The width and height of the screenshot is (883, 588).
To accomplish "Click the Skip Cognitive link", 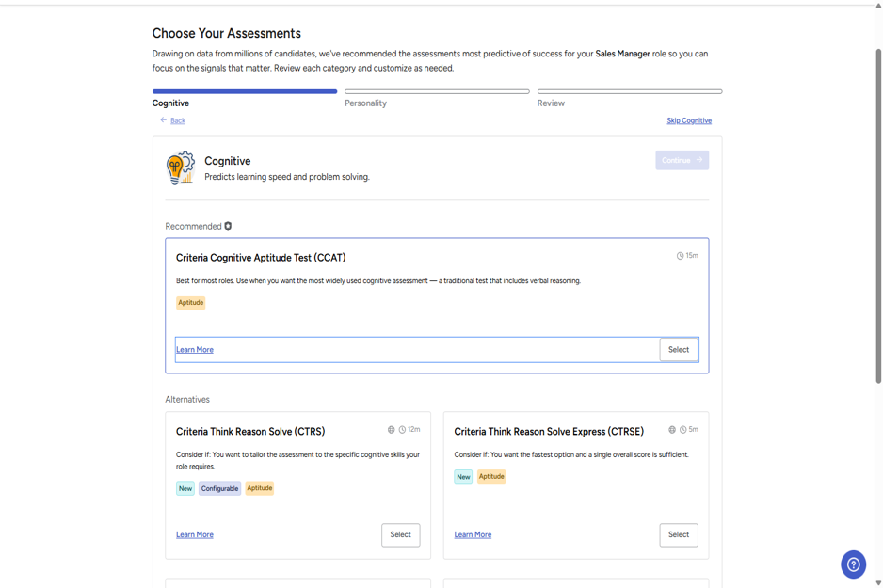I will coord(689,120).
